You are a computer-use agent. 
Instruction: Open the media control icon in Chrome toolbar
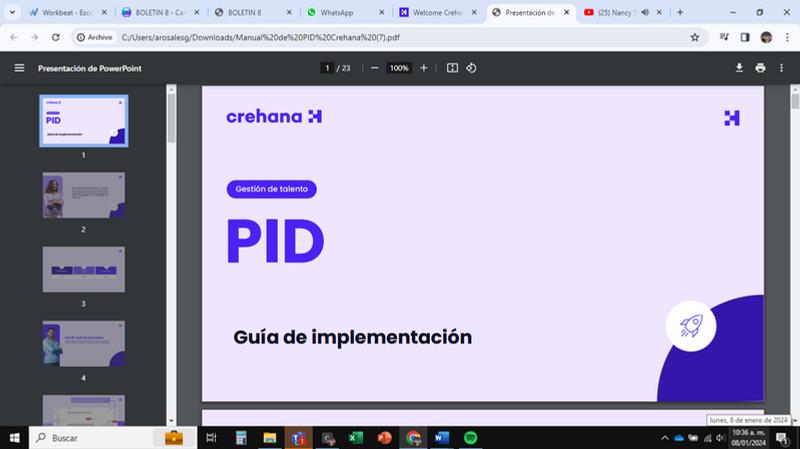(x=724, y=37)
